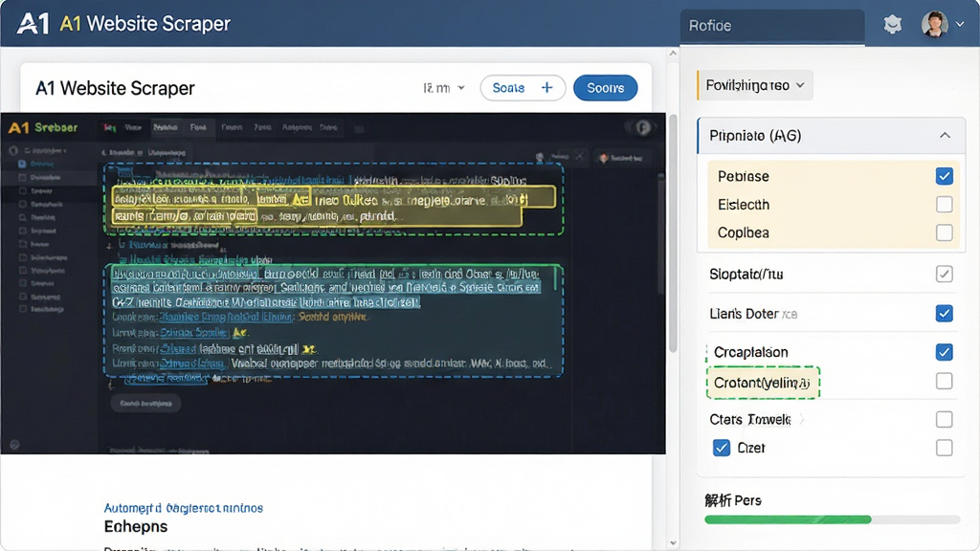The image size is (980, 551).
Task: Click the blue Sooirs button
Action: click(605, 88)
